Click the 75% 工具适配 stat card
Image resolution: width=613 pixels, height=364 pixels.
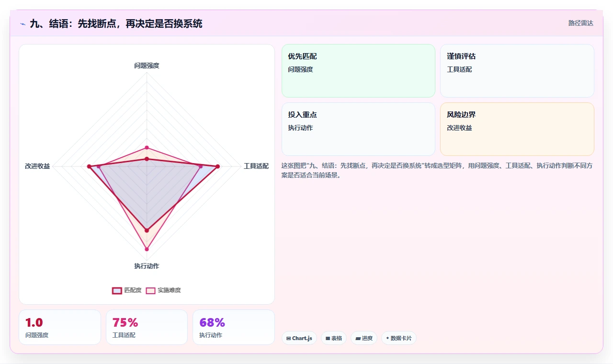(147, 327)
